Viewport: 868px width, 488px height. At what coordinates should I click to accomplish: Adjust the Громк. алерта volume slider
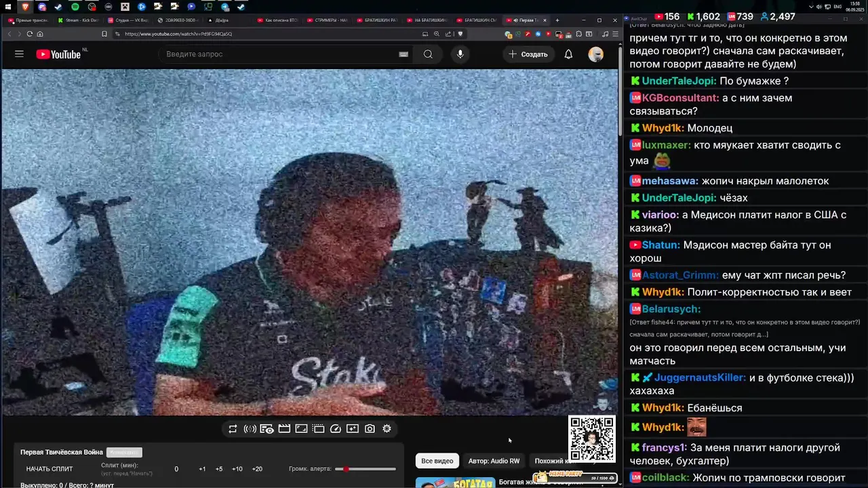[366, 469]
